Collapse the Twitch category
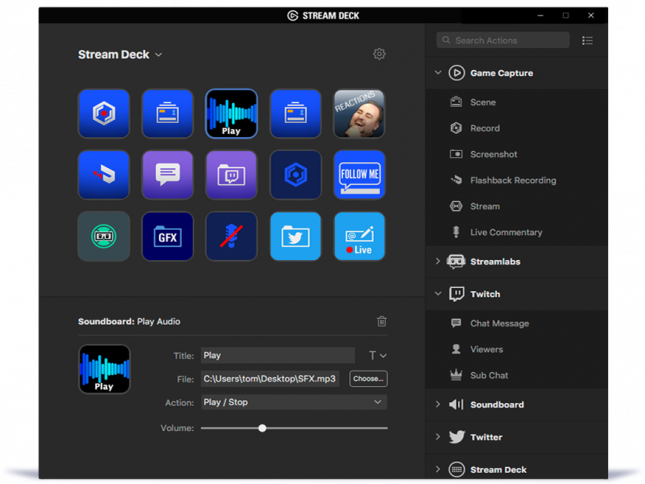This screenshot has width=645, height=484. [x=438, y=294]
